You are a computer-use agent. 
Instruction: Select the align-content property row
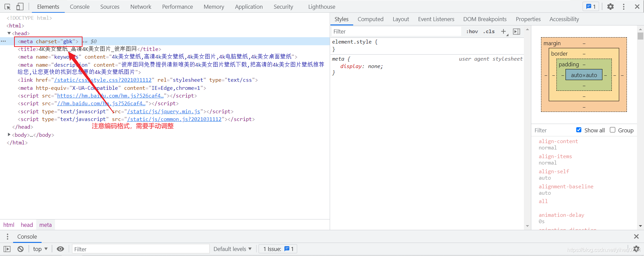pos(584,144)
